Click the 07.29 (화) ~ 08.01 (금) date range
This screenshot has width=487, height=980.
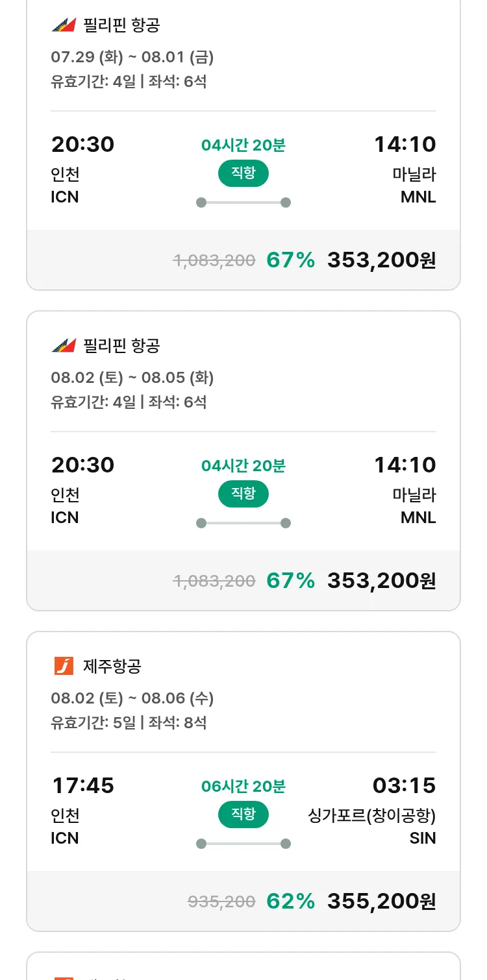pyautogui.click(x=132, y=57)
